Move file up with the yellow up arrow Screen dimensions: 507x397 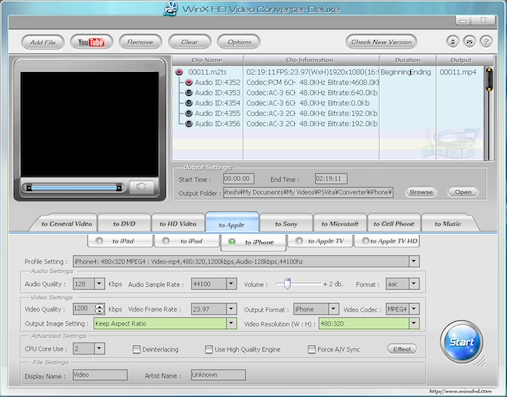coord(489,70)
